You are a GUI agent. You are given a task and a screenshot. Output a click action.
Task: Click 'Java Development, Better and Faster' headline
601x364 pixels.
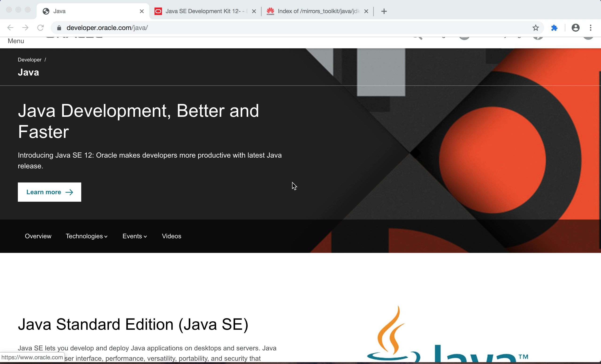pyautogui.click(x=138, y=121)
